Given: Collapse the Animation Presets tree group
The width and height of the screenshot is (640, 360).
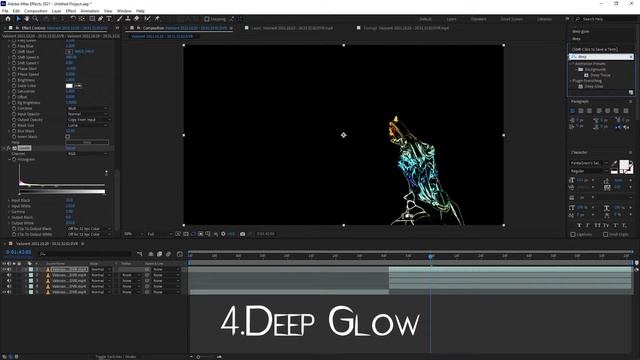Looking at the screenshot, I should point(572,64).
